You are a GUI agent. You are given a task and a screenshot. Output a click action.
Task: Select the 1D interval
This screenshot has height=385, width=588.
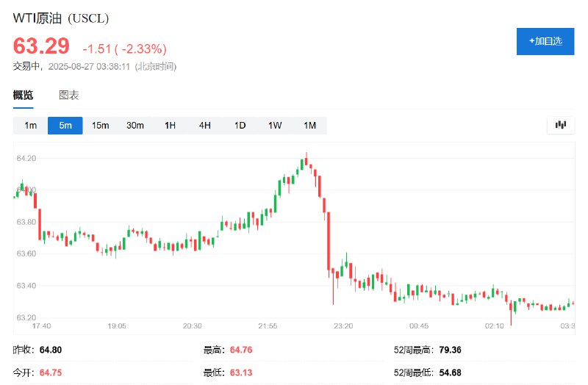click(x=240, y=126)
